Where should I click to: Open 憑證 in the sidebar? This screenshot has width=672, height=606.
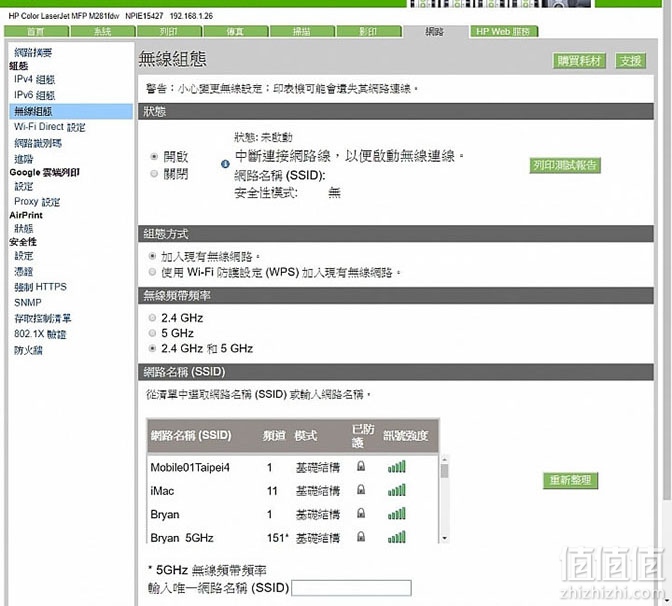[x=24, y=271]
